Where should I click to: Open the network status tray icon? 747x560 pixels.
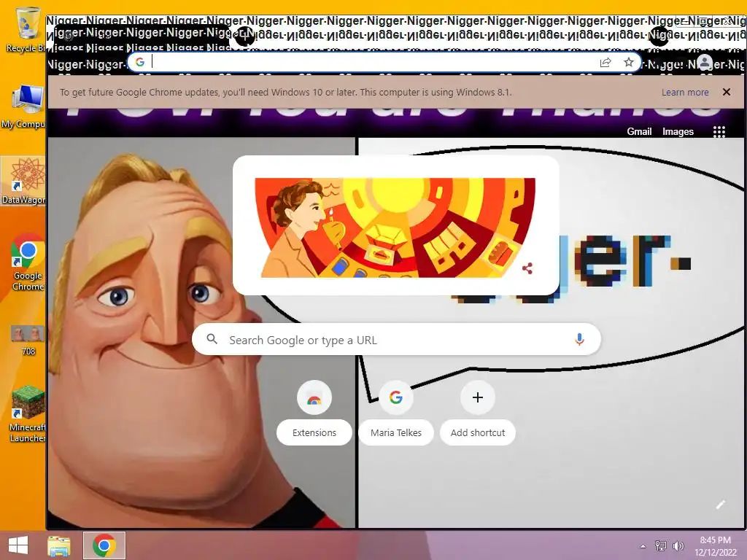point(660,545)
